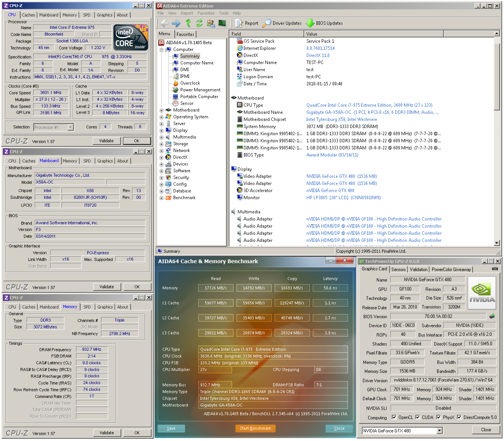Expand the Benchmark tree node
The image size is (504, 441).
[x=162, y=198]
